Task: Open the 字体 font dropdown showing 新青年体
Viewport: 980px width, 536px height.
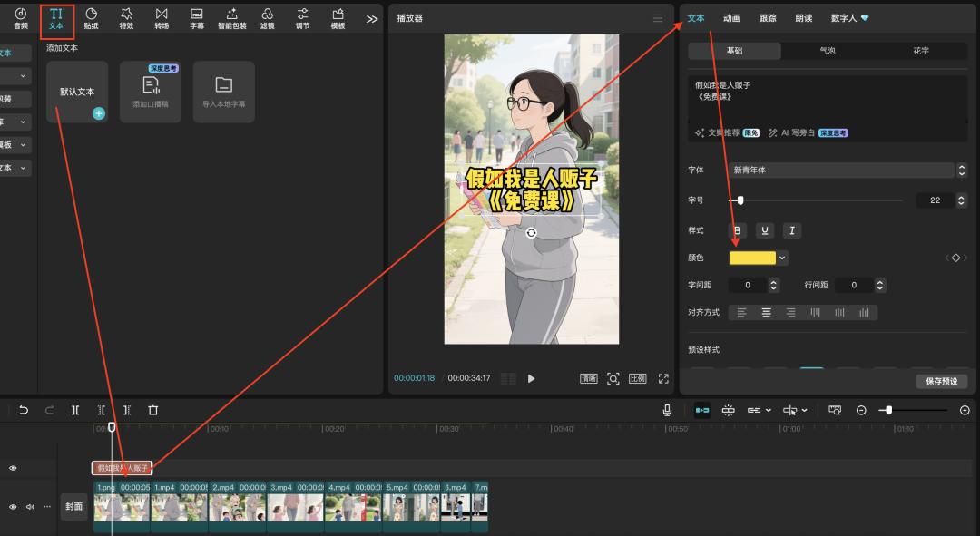Action: (844, 170)
